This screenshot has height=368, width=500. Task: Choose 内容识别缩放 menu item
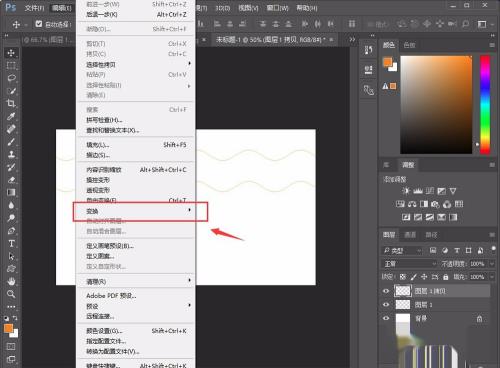(x=136, y=170)
